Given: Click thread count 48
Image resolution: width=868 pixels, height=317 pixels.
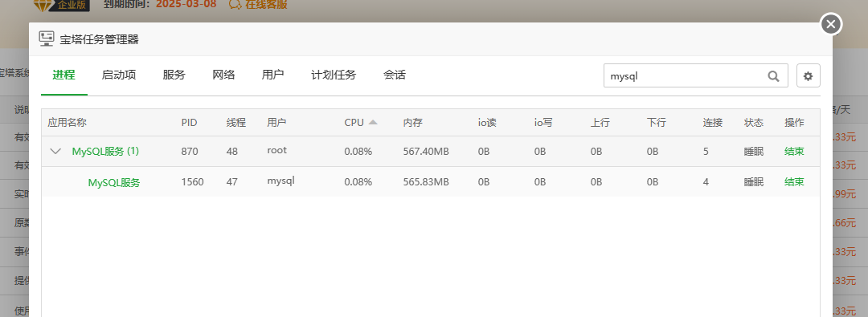Looking at the screenshot, I should pos(232,152).
